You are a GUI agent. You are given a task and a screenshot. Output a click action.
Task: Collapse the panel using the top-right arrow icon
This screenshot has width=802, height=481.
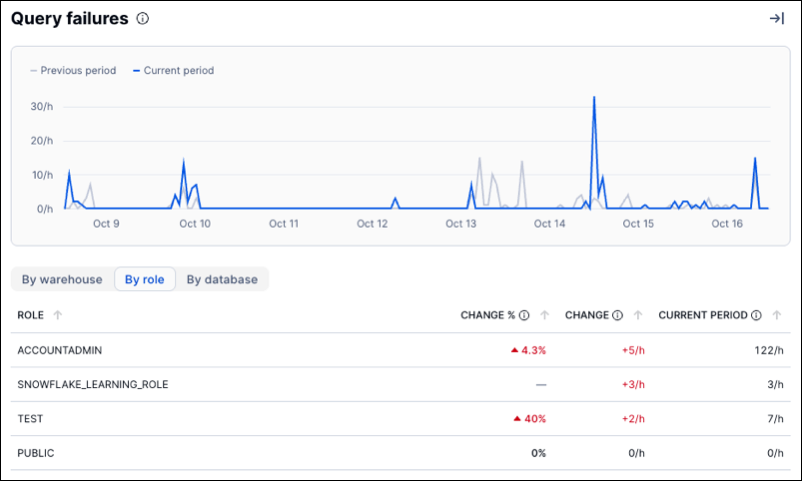point(776,19)
